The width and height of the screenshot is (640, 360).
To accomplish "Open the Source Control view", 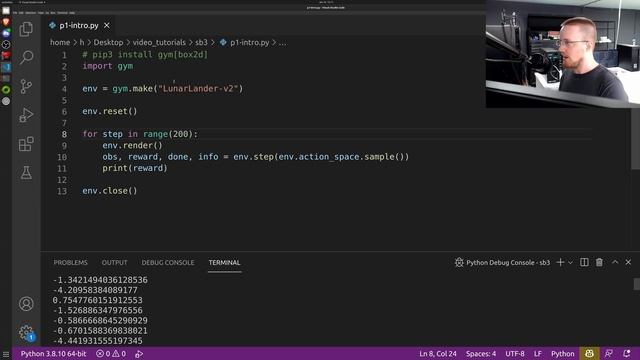I will point(26,86).
